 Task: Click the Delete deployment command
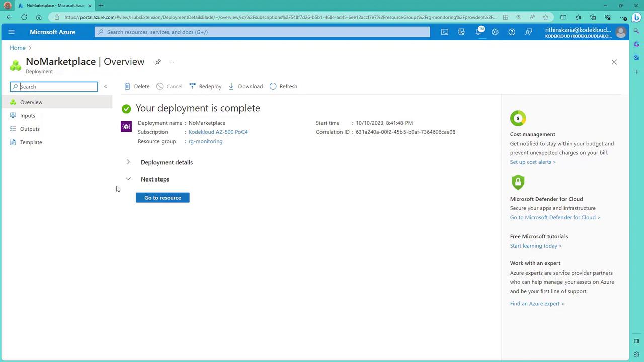click(x=137, y=86)
